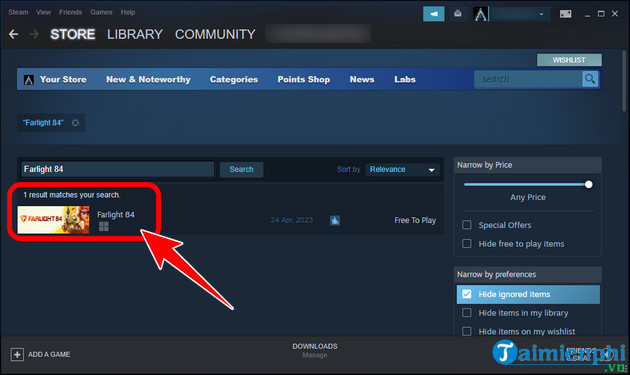Switch to the STORE tab
The image size is (630, 375).
pyautogui.click(x=73, y=34)
